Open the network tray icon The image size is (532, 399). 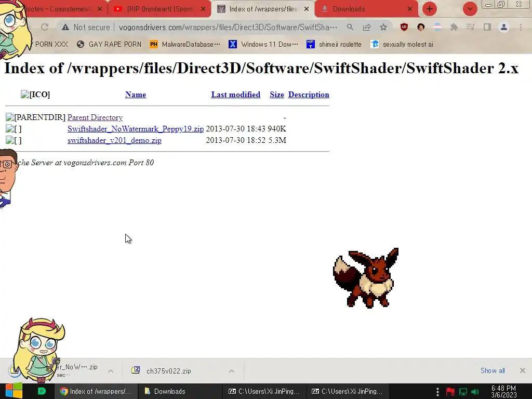(x=463, y=392)
